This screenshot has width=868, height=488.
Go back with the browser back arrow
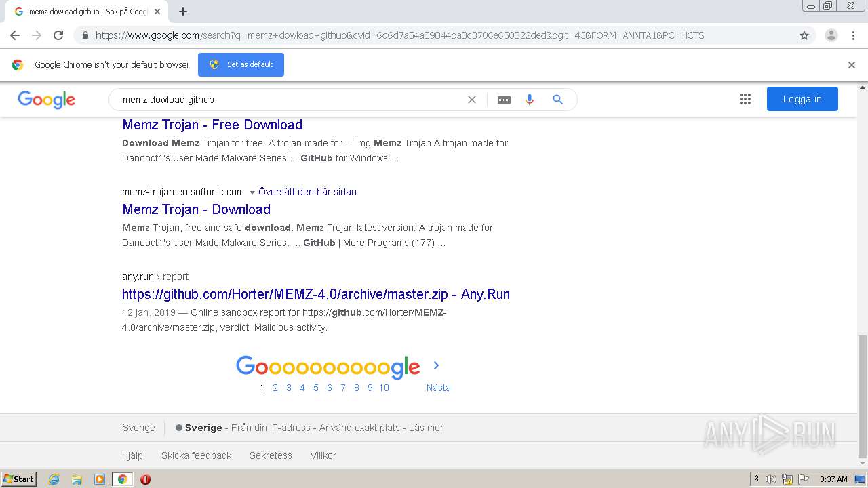[x=15, y=35]
